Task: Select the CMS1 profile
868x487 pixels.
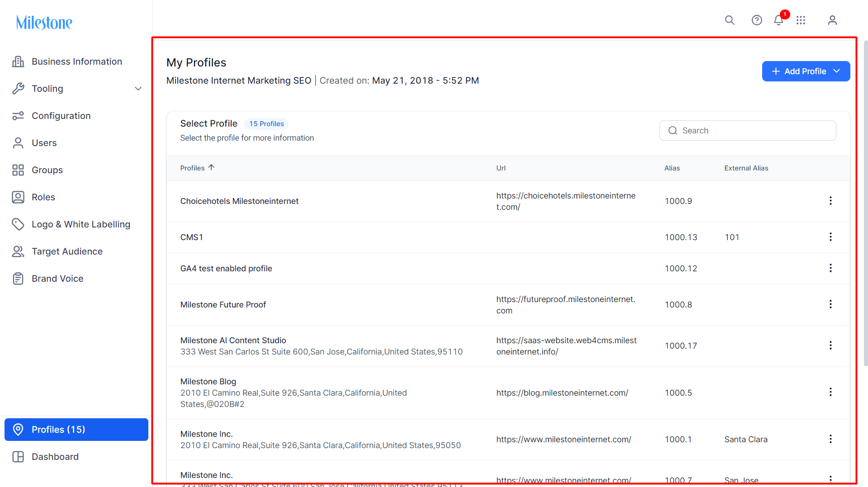Action: [192, 237]
